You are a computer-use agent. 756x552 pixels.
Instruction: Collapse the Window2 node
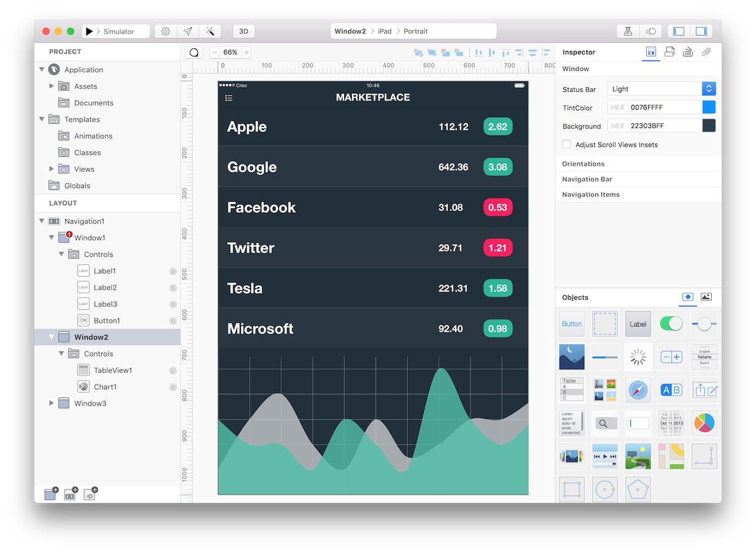click(52, 337)
